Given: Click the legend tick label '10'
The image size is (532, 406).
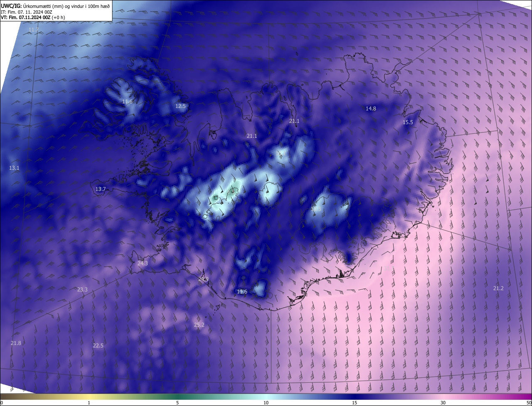Looking at the screenshot, I should click(x=266, y=403).
